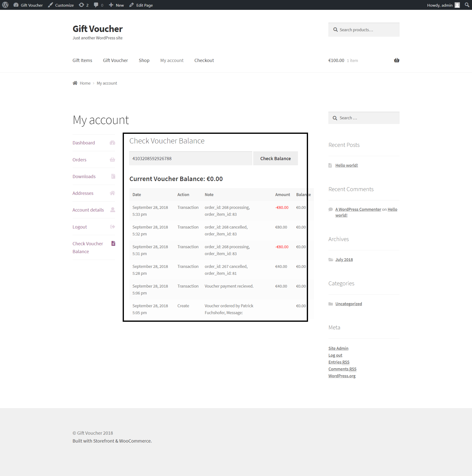Click the voucher number input field
Image resolution: width=472 pixels, height=476 pixels.
click(191, 158)
